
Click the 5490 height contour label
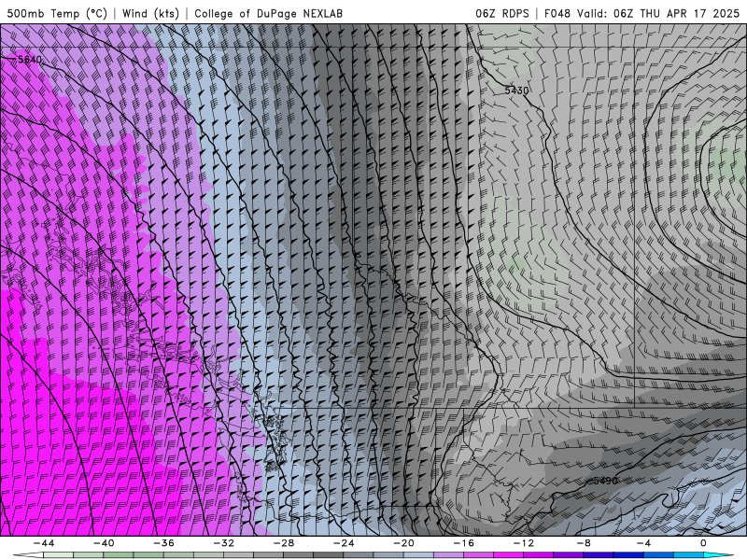(605, 481)
